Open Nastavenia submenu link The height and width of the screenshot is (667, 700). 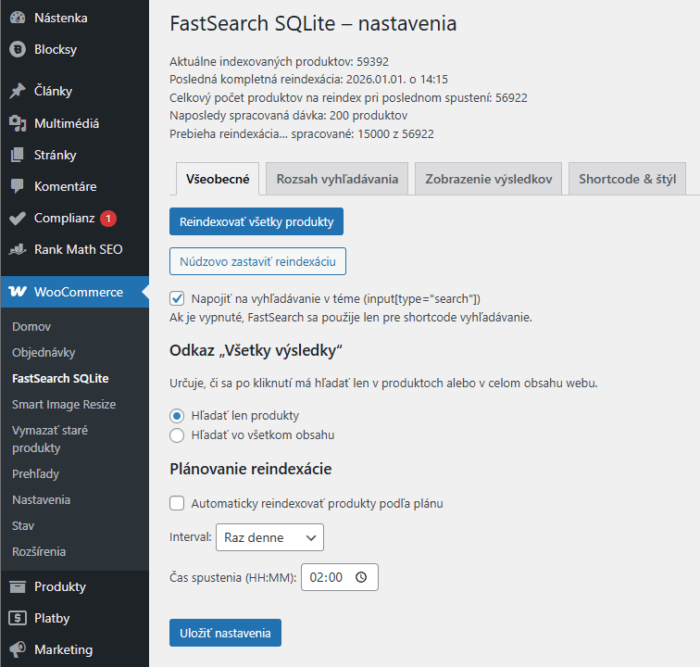pos(41,500)
